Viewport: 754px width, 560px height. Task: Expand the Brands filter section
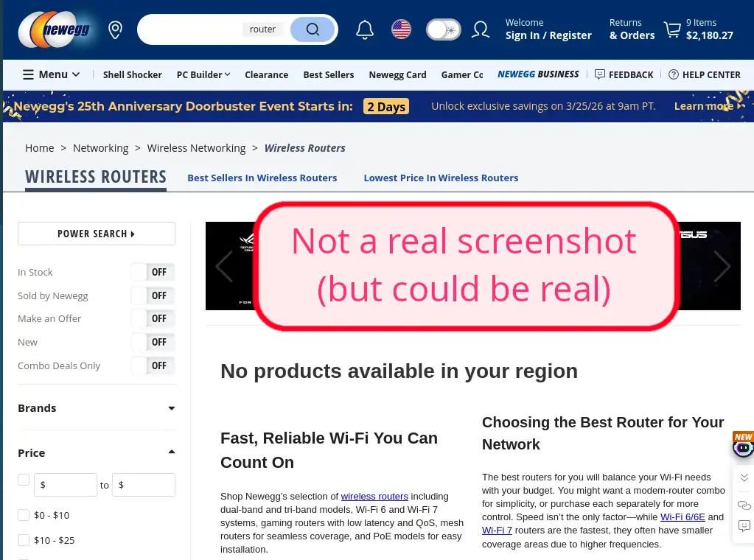tap(171, 407)
